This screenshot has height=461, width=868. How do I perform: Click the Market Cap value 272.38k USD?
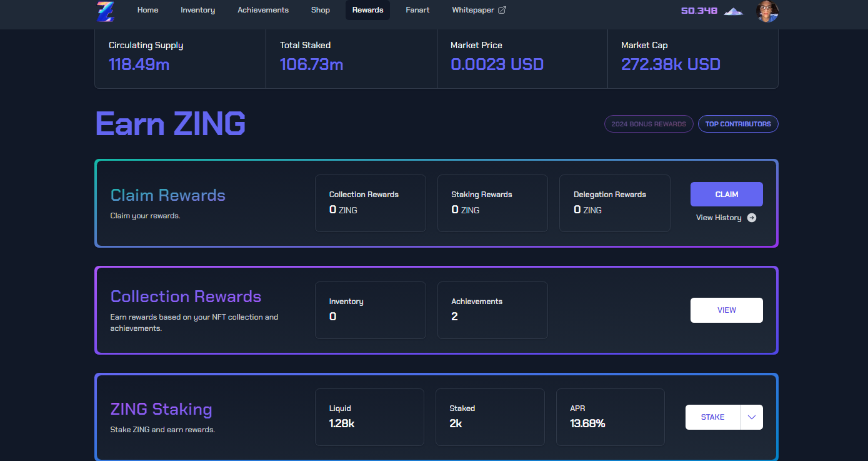tap(671, 64)
